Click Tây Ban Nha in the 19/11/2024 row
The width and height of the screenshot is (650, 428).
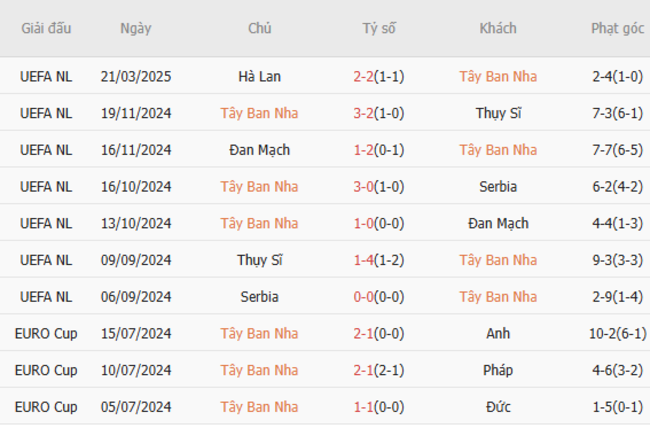(x=259, y=113)
